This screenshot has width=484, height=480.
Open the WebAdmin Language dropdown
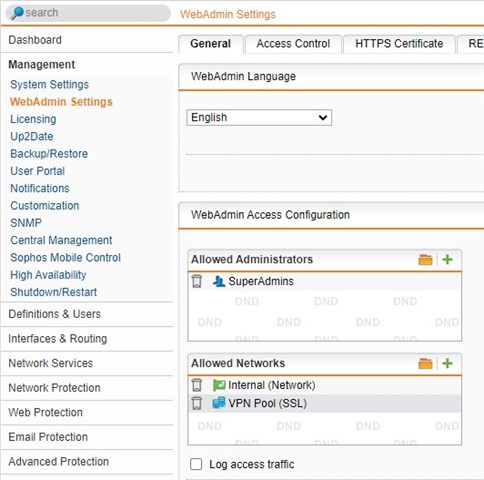[259, 117]
